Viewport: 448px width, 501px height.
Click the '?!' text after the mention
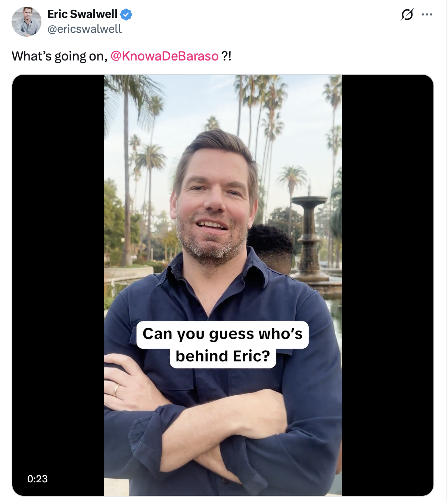[x=226, y=56]
